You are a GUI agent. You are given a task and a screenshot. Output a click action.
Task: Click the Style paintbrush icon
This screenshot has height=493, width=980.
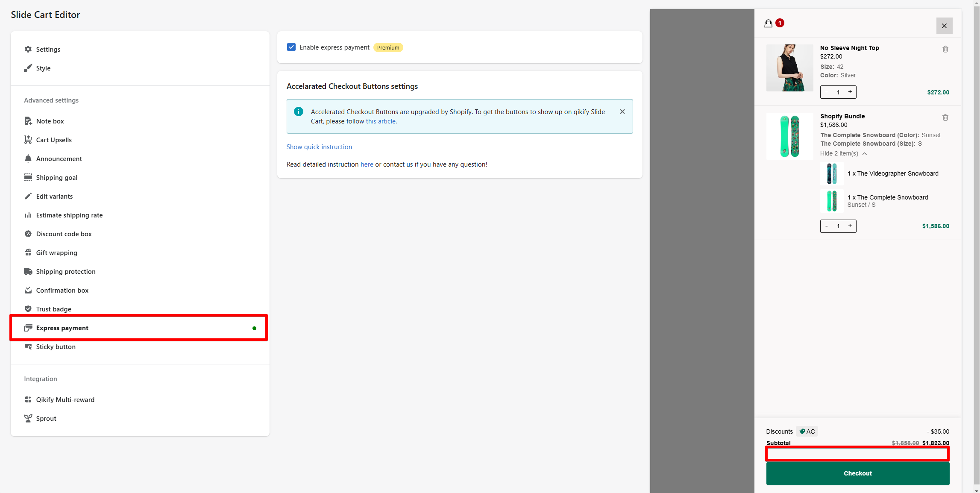coord(28,68)
